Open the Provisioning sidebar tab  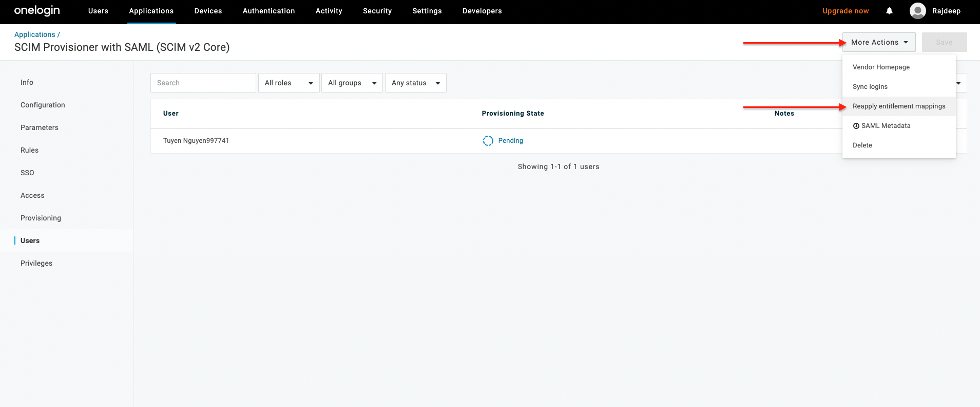[41, 218]
